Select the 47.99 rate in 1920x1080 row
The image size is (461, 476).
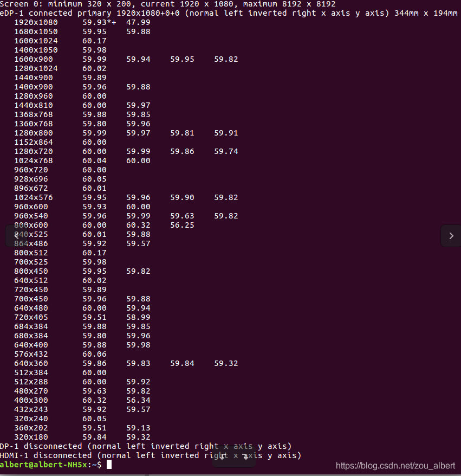coord(138,22)
